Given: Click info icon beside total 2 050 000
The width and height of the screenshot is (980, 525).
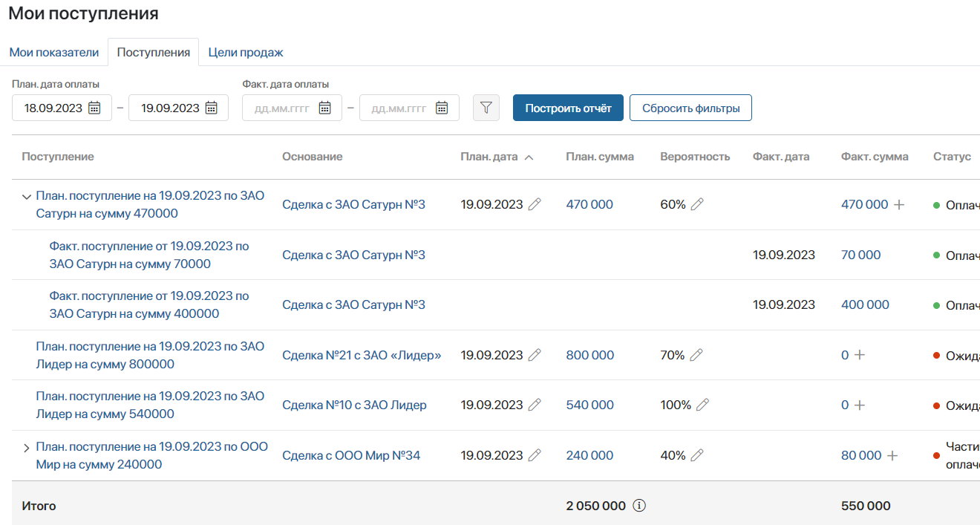Looking at the screenshot, I should (639, 506).
